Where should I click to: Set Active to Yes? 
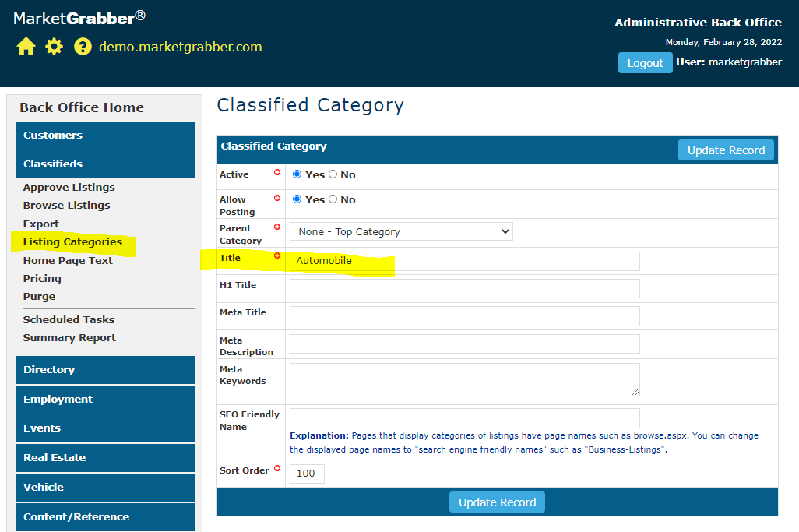297,174
